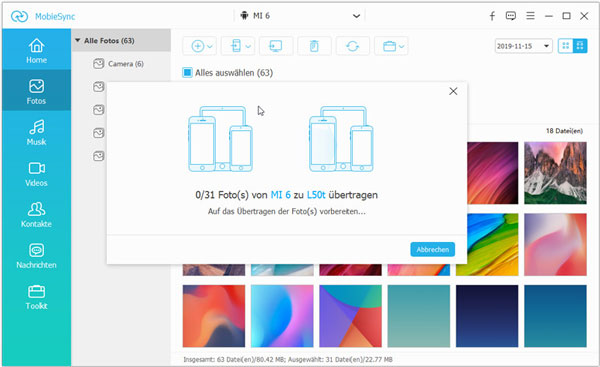Image resolution: width=600 pixels, height=367 pixels.
Task: Click the export to device icon
Action: tap(236, 46)
